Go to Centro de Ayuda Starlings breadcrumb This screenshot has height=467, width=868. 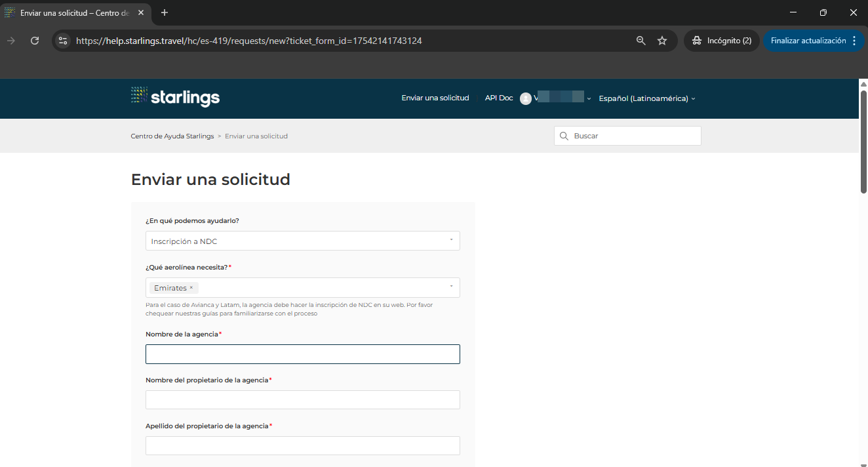pyautogui.click(x=172, y=136)
